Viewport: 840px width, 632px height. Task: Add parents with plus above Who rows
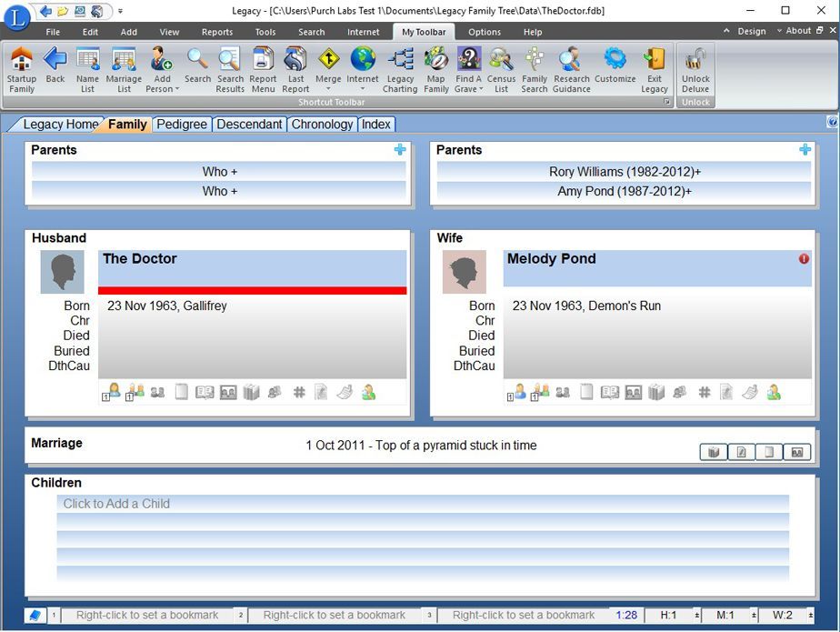[x=400, y=149]
